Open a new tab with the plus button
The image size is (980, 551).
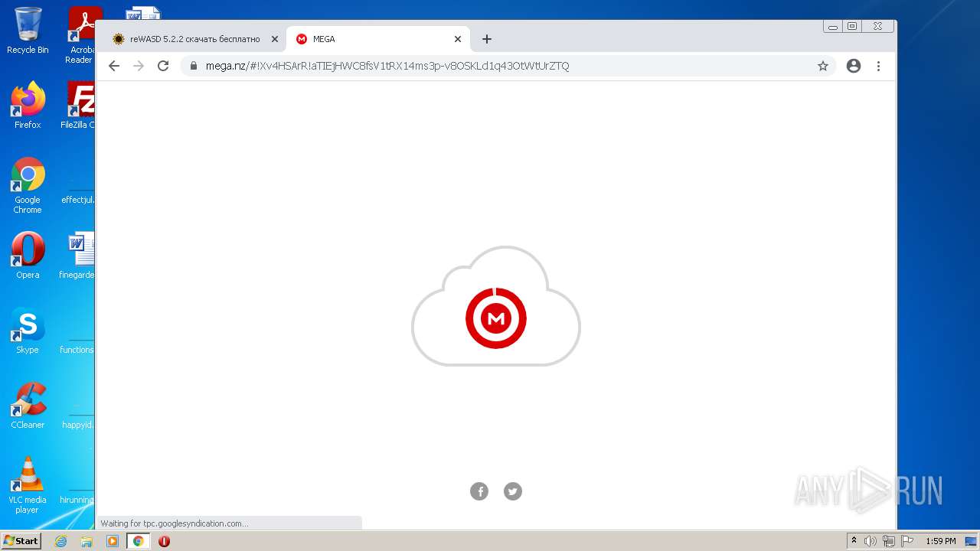486,39
